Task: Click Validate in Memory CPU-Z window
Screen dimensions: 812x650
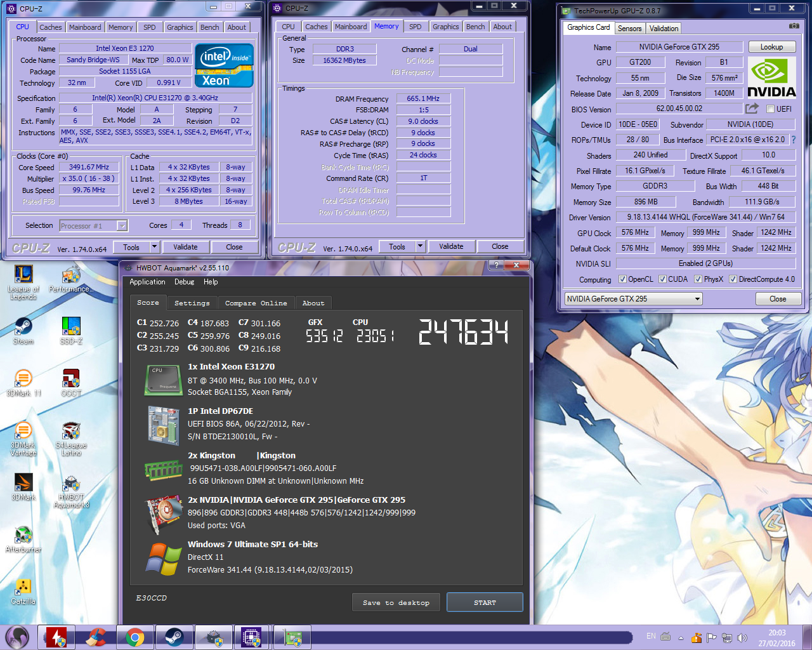Action: pyautogui.click(x=451, y=246)
